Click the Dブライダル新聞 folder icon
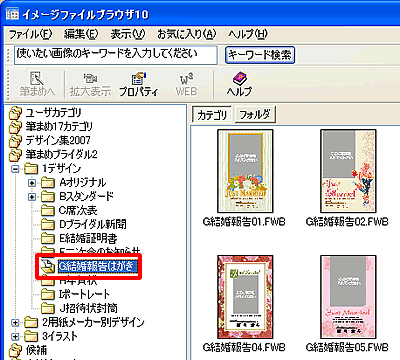Image resolution: width=400 pixels, height=360 pixels. click(x=48, y=225)
